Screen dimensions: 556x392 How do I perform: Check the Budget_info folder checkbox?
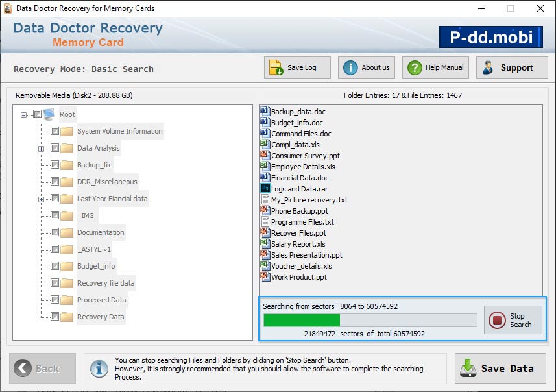[x=54, y=265]
